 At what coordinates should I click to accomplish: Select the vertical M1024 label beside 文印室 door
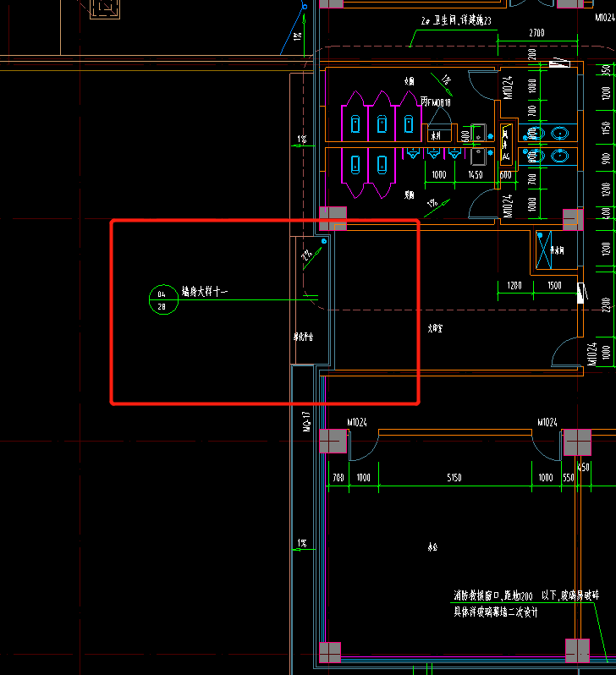[x=591, y=354]
